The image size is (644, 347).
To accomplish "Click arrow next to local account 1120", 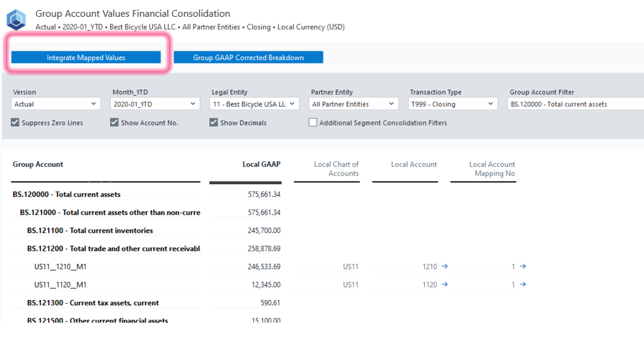I will click(x=444, y=285).
